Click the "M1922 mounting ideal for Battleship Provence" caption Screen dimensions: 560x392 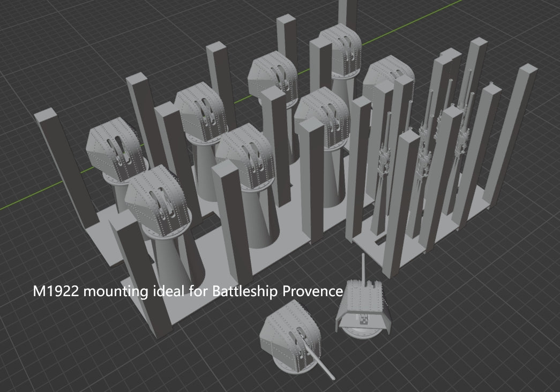[x=187, y=292]
